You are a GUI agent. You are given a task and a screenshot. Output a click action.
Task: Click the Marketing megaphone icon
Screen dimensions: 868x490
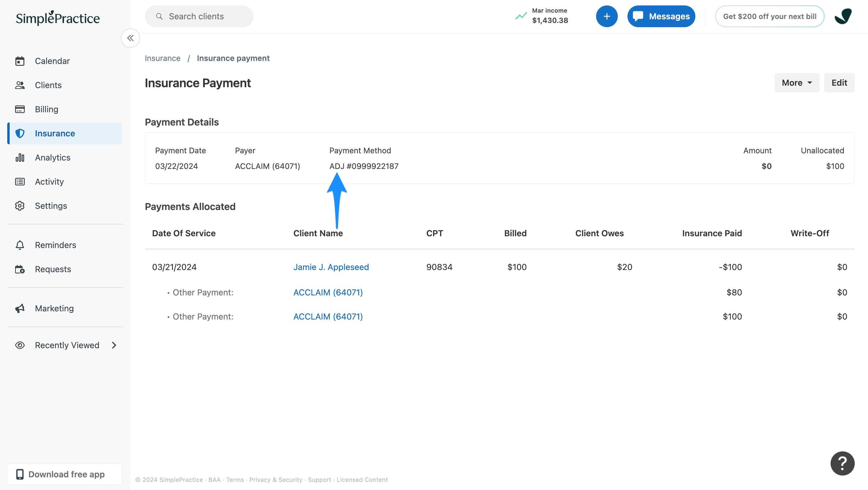[x=20, y=308]
